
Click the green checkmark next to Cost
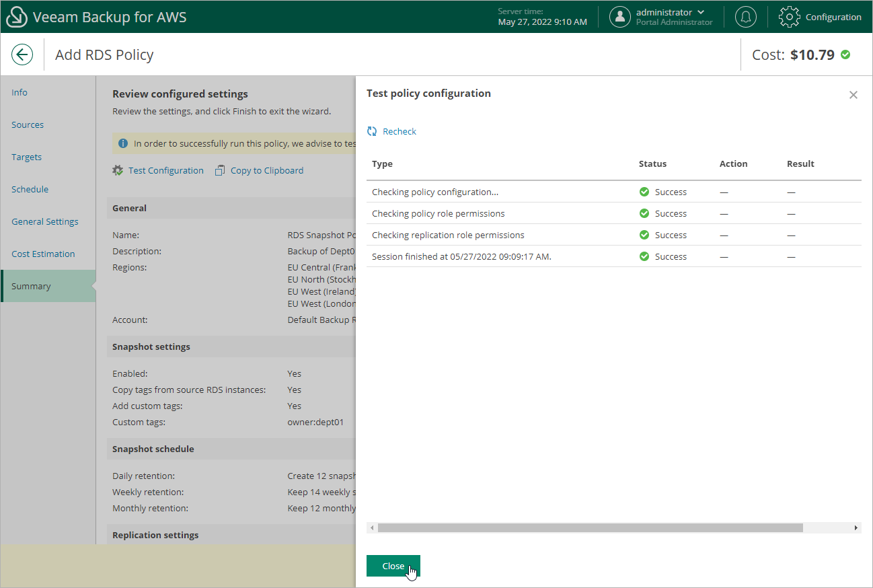click(x=846, y=56)
